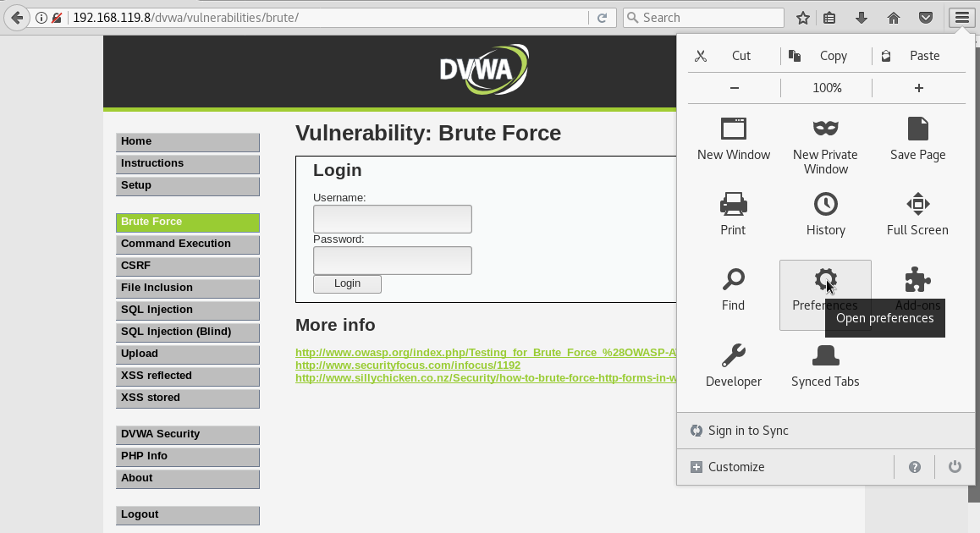
Task: Open DVWA Security settings
Action: 188,434
